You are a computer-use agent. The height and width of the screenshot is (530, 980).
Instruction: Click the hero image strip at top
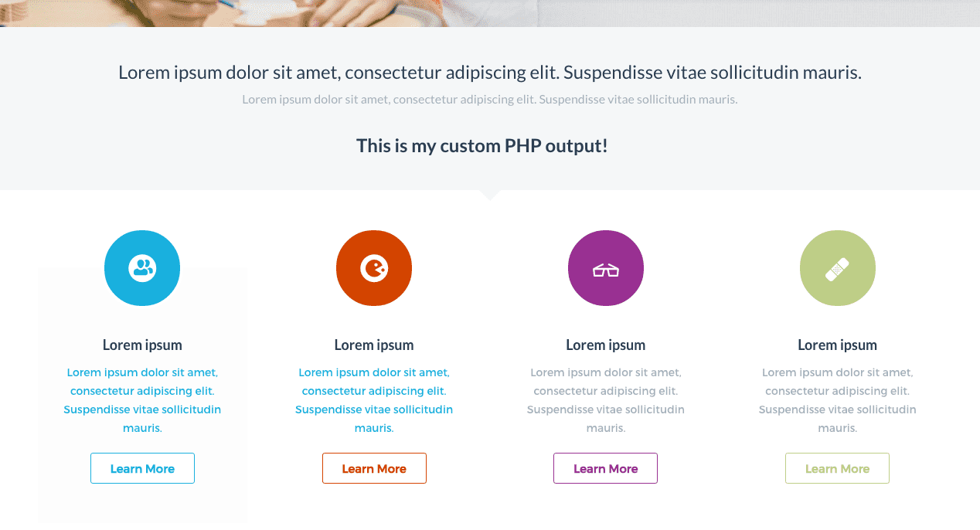tap(490, 13)
